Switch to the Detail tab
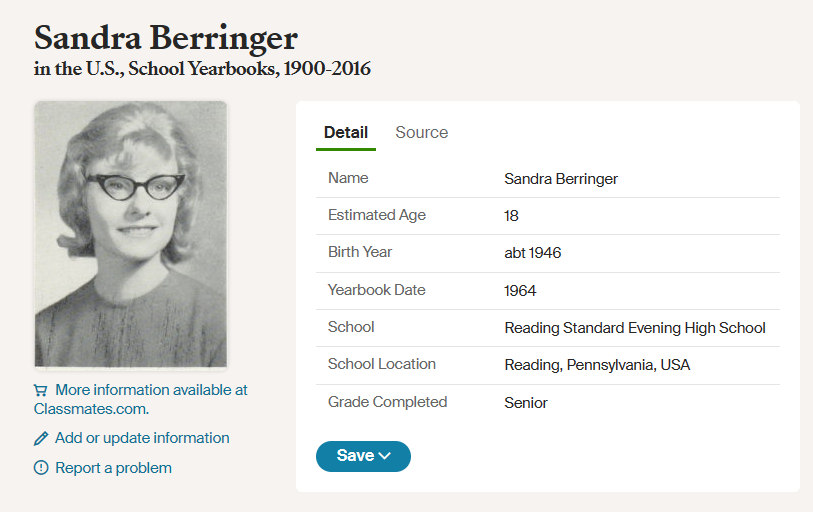The image size is (813, 512). [346, 132]
